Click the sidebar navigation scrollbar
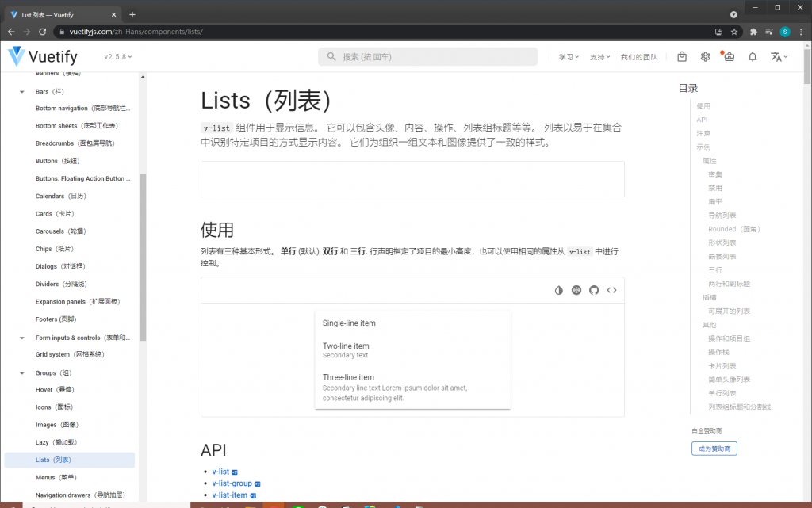This screenshot has height=508, width=812. (143, 258)
